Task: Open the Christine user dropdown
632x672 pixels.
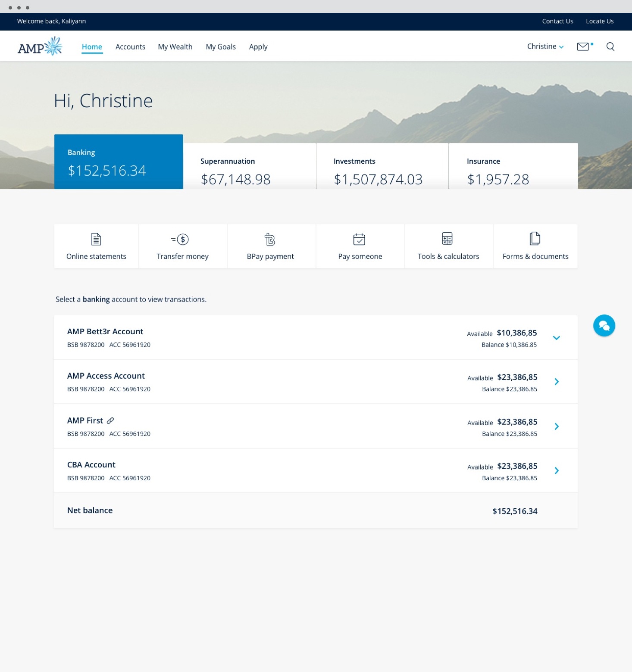Action: [545, 47]
